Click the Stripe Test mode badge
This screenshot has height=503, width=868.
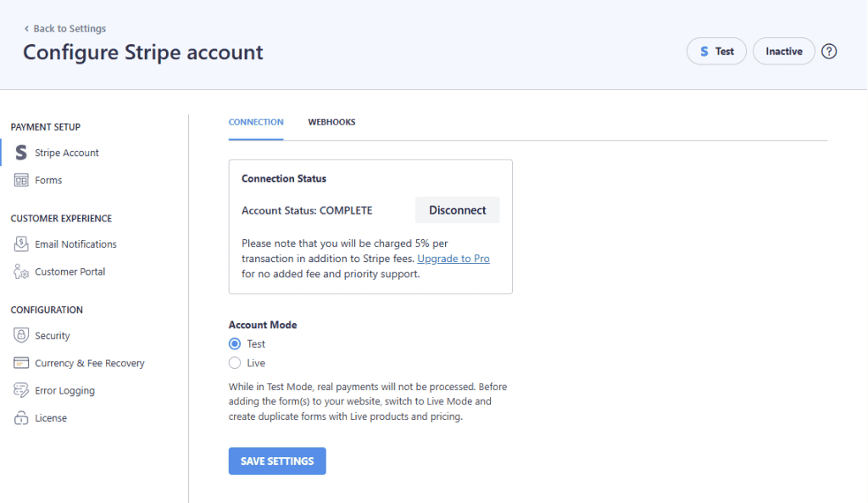coord(716,51)
